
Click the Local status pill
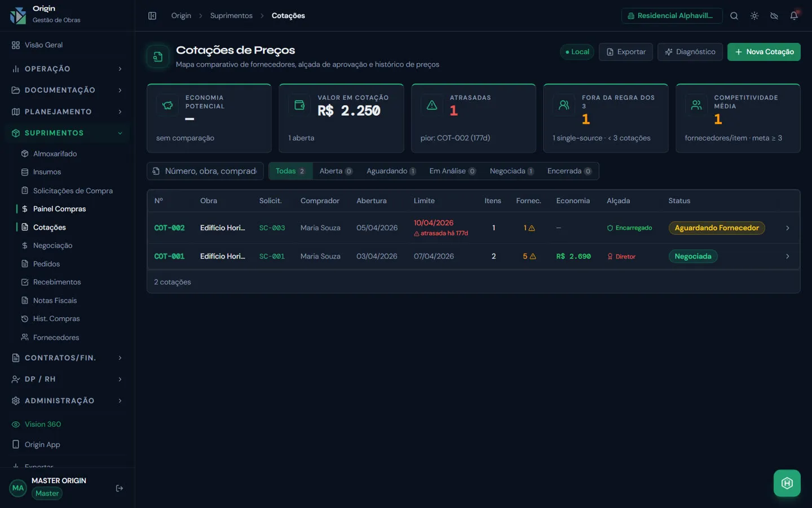577,52
